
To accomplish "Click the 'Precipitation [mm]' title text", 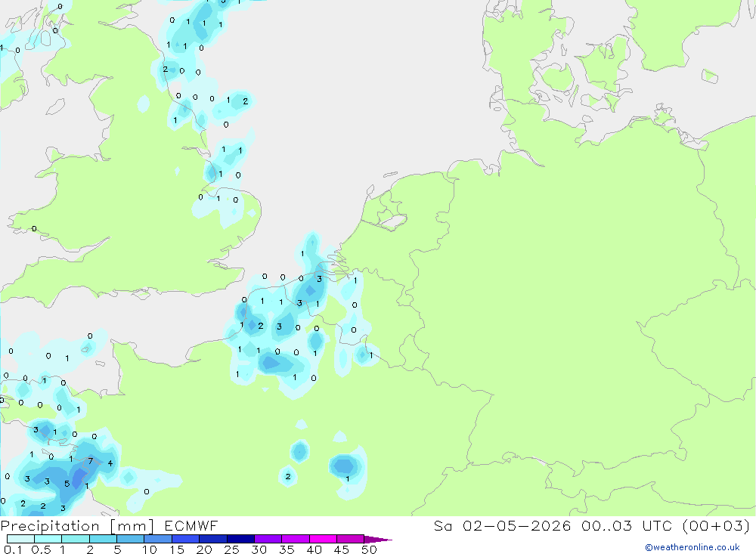I will [77, 526].
